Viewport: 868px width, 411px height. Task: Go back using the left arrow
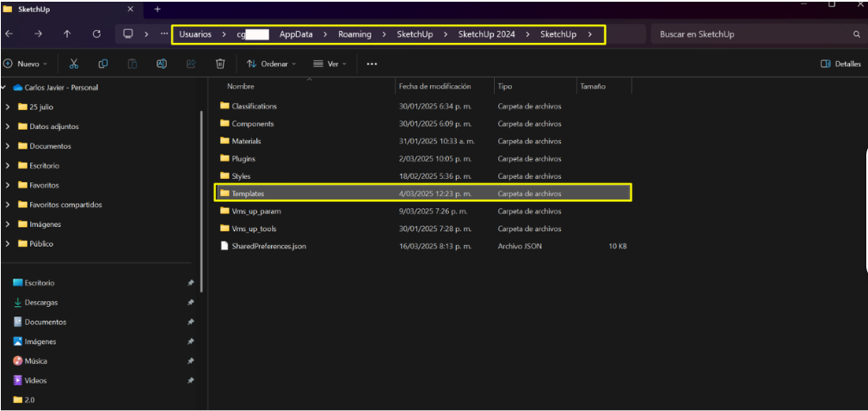click(x=9, y=34)
